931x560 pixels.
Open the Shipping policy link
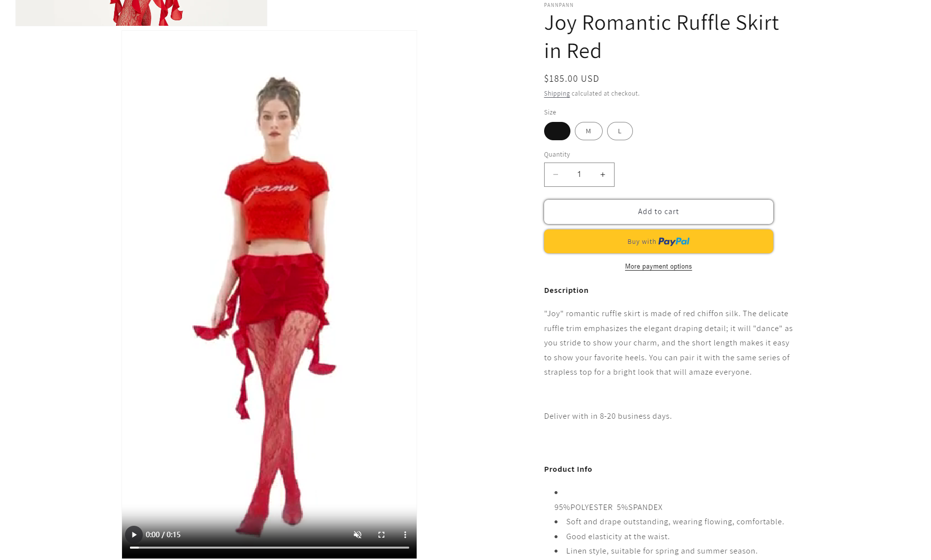point(557,94)
